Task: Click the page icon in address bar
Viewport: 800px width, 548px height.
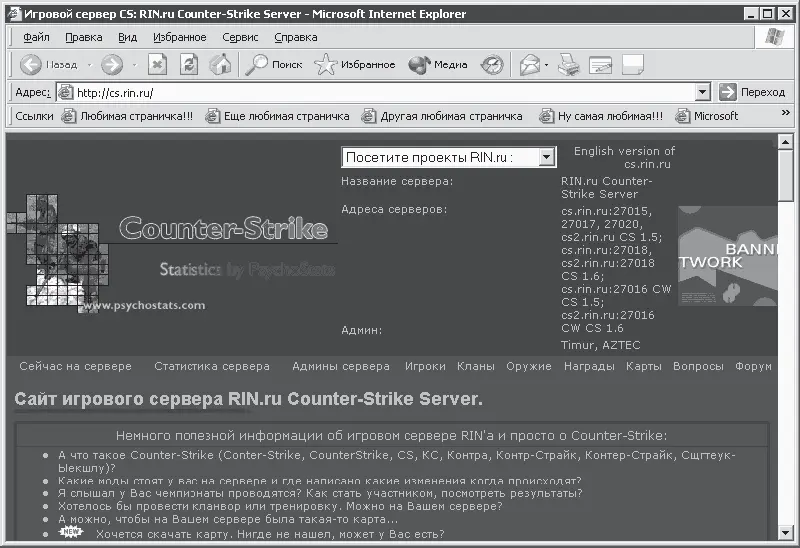Action: [65, 92]
